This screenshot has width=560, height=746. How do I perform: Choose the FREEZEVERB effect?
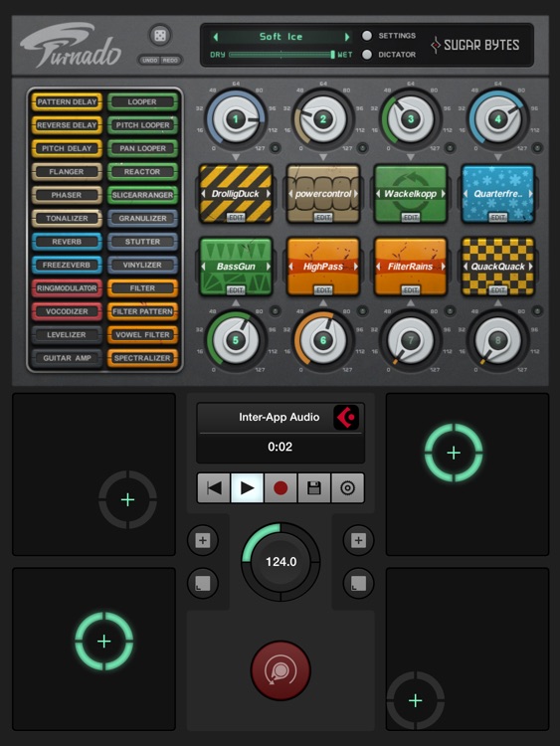67,265
